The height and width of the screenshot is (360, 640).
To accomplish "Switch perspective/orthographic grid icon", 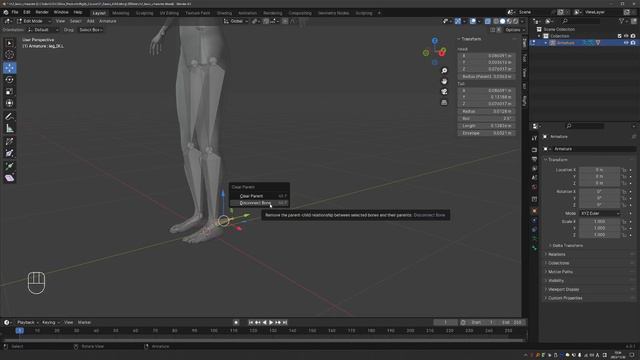I will point(444,102).
